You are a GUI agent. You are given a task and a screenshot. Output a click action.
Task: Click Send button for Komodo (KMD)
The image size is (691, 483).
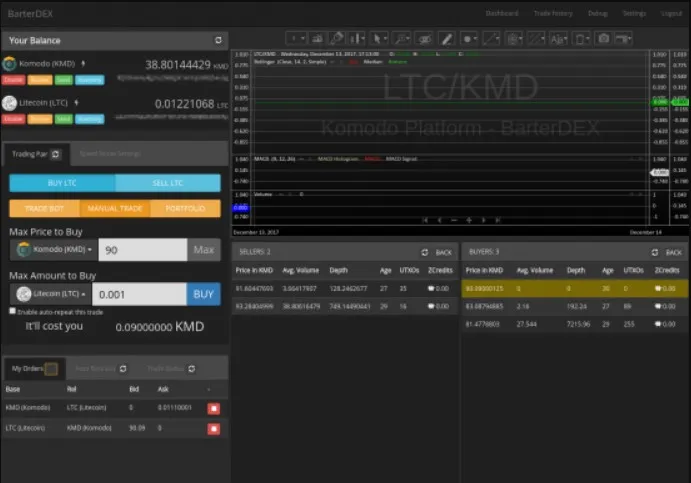(x=63, y=80)
